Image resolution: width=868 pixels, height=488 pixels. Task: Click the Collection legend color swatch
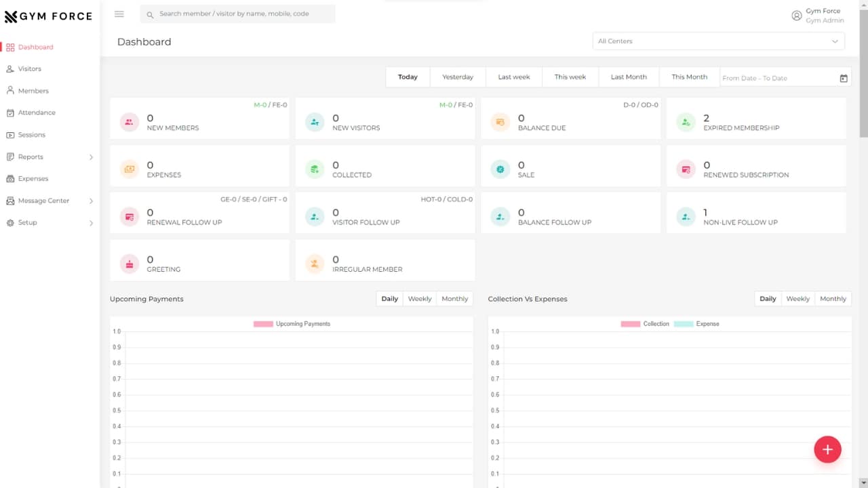tap(630, 324)
